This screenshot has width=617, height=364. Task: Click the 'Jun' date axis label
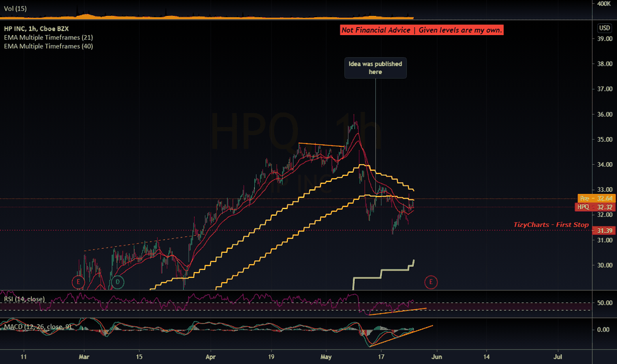437,357
